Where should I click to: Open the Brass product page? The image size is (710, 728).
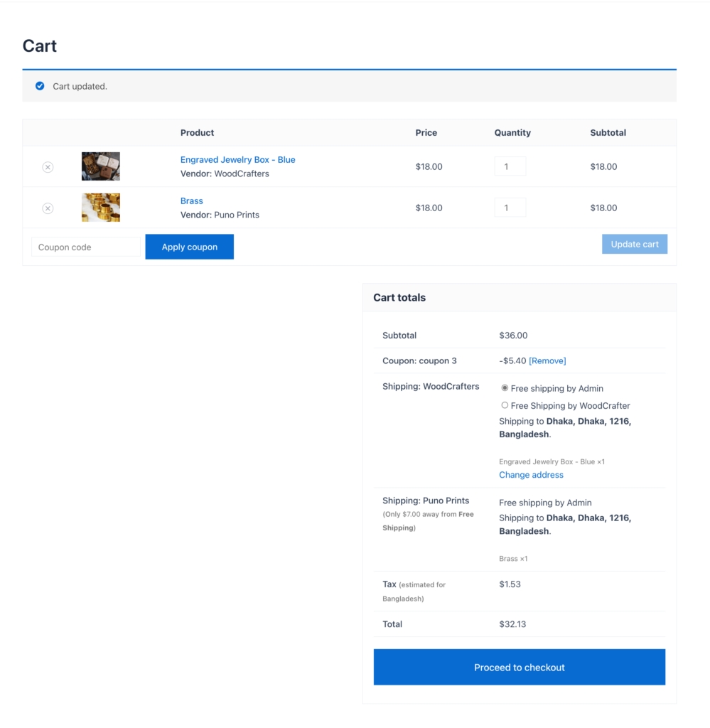pyautogui.click(x=191, y=200)
